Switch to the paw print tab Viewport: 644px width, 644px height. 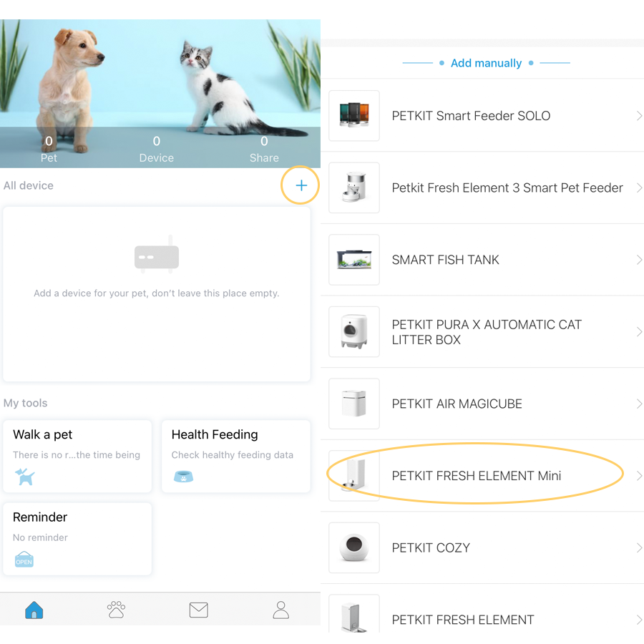116,610
